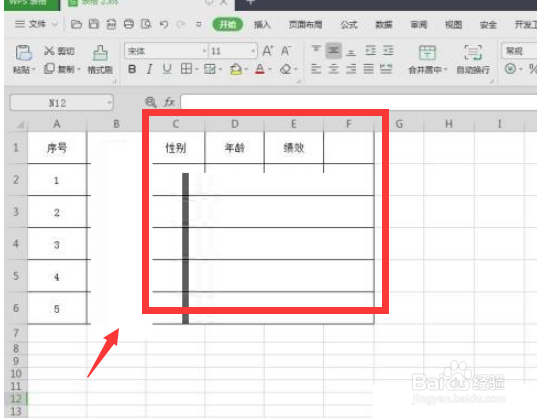537x418 pixels.
Task: Align text left
Action: coord(316,69)
